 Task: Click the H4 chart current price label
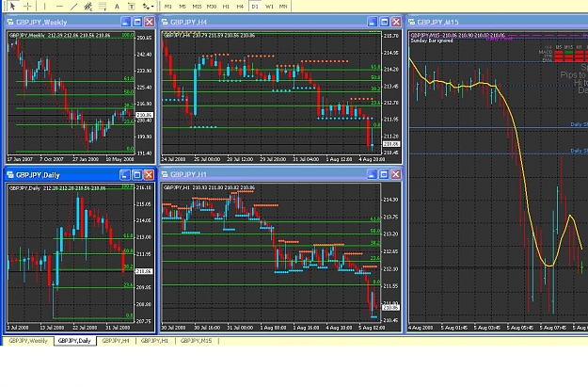391,144
